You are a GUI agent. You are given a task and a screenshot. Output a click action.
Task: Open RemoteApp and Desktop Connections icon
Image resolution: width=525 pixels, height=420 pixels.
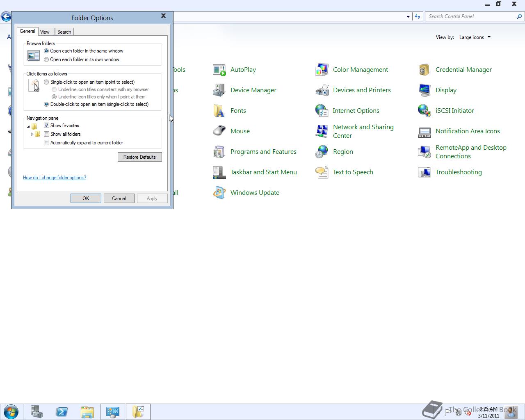[x=425, y=152]
